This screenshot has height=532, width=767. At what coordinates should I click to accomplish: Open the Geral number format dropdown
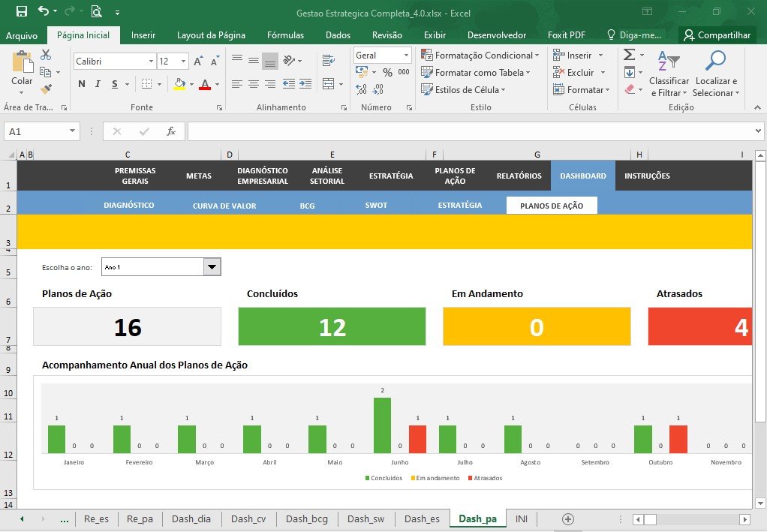[406, 56]
